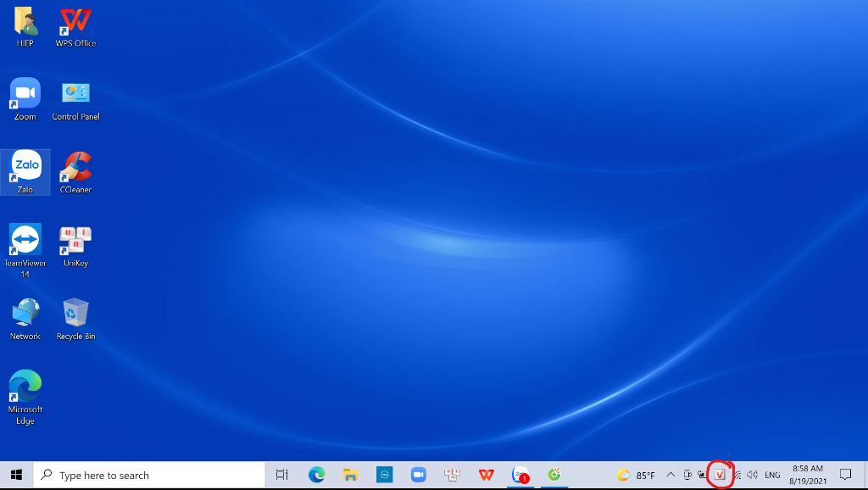The image size is (868, 490).
Task: Select the UniKey desktop shortcut
Action: tap(75, 246)
